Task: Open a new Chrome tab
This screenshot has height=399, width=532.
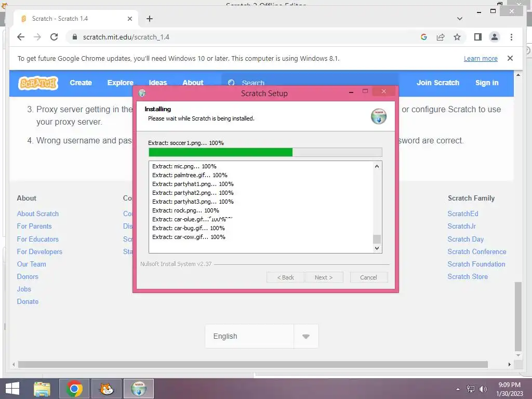Action: pyautogui.click(x=150, y=19)
